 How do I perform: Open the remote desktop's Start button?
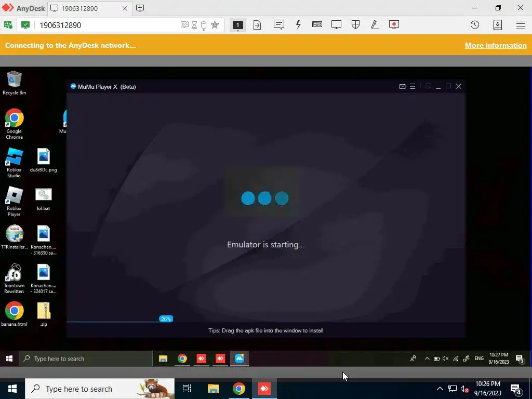click(9, 358)
